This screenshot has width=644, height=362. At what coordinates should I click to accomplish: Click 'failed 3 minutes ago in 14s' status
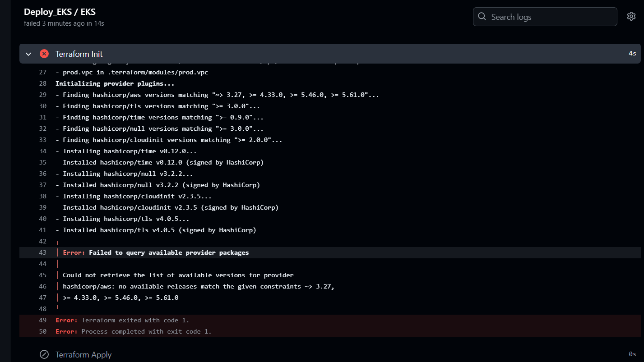pos(64,23)
